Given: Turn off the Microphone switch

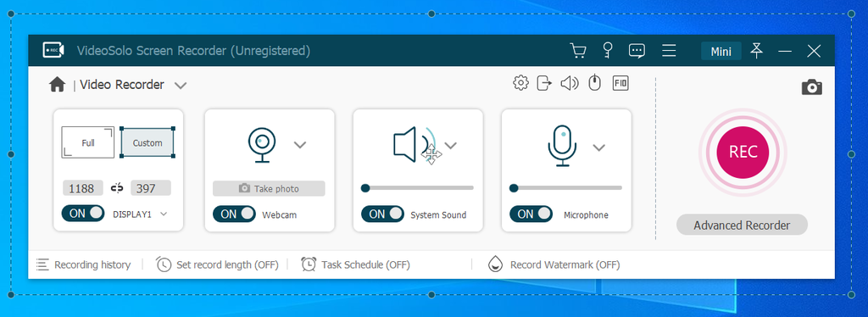Looking at the screenshot, I should (531, 214).
